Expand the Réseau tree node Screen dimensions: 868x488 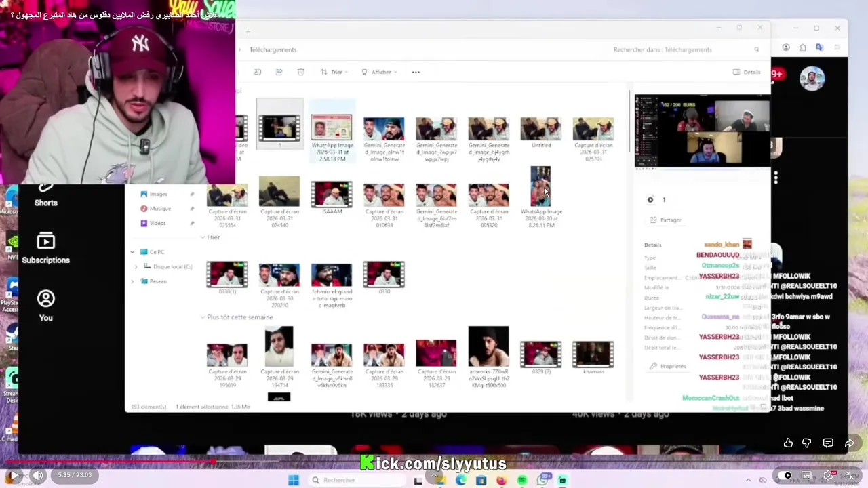[x=132, y=281]
